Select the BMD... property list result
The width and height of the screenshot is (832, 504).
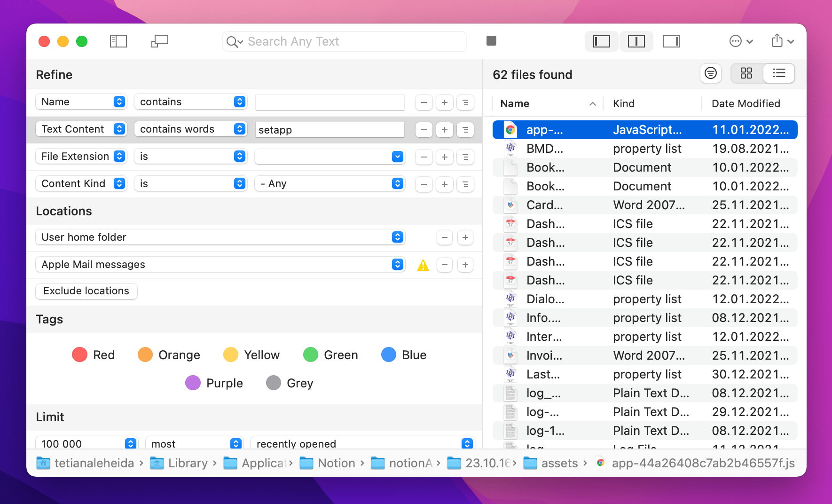click(645, 149)
